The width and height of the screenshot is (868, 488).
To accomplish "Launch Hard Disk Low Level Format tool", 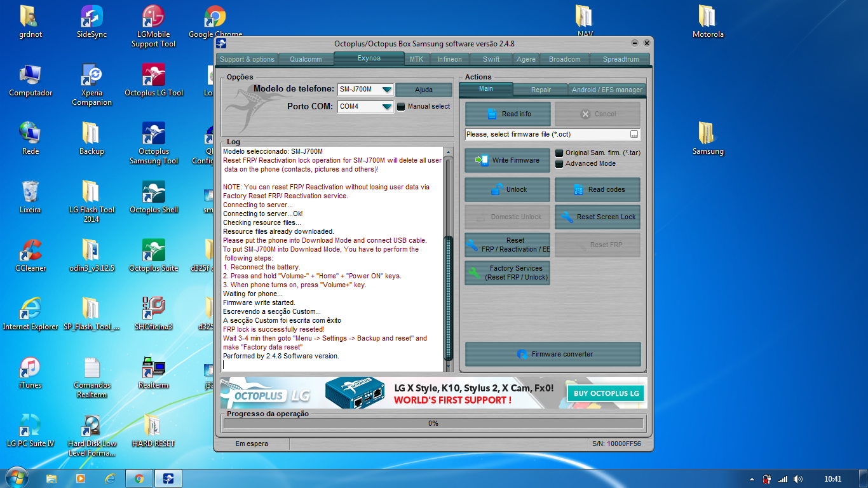I will coord(92,435).
